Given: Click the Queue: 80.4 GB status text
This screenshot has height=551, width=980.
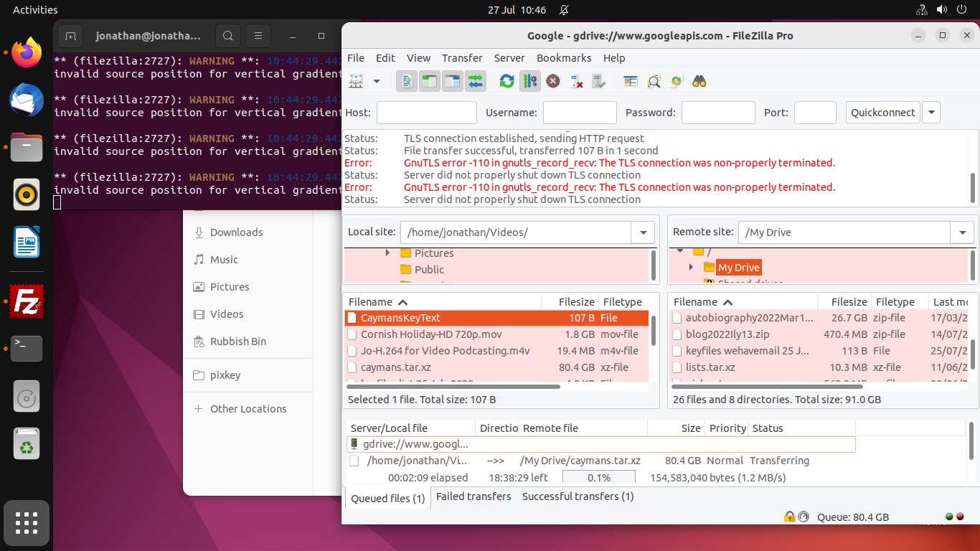Looking at the screenshot, I should (853, 517).
